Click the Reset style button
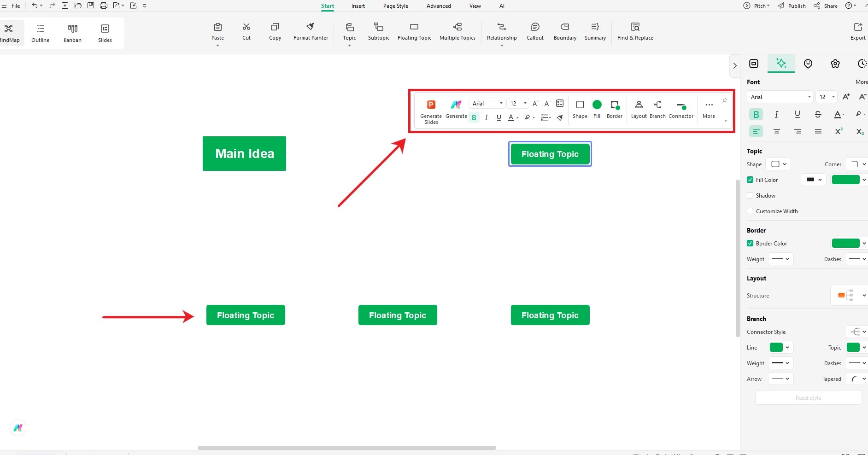Viewport: 868px width, 455px height. [x=808, y=397]
